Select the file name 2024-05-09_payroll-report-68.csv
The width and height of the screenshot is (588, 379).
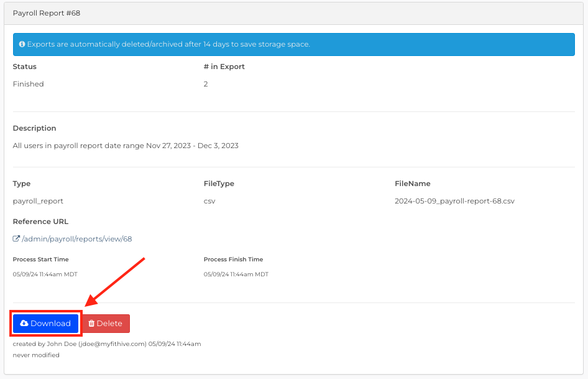point(454,201)
